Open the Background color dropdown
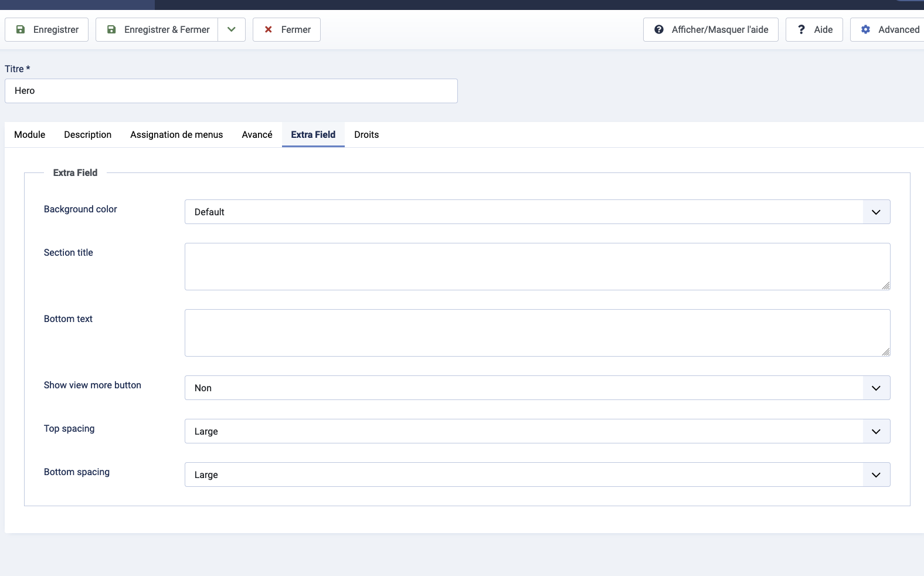 point(537,212)
